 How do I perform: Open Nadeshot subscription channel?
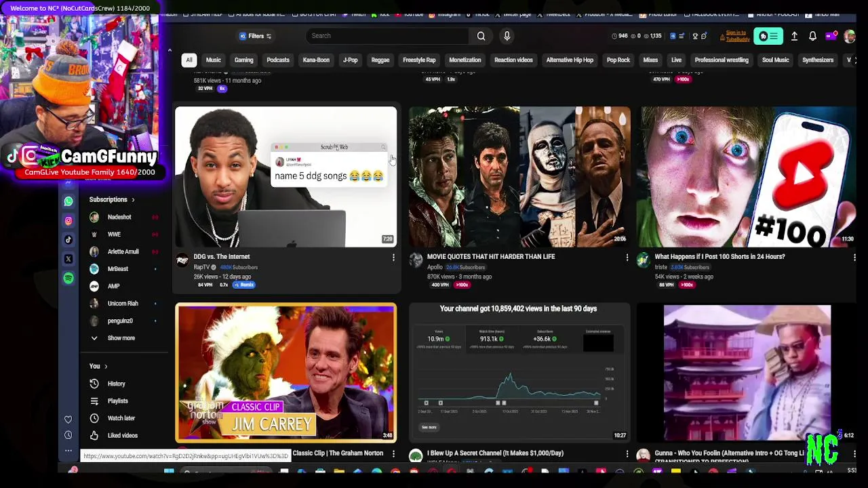pos(119,218)
